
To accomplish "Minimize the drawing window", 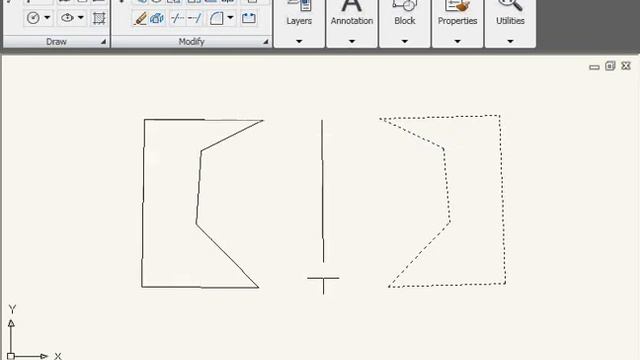I will pyautogui.click(x=594, y=67).
